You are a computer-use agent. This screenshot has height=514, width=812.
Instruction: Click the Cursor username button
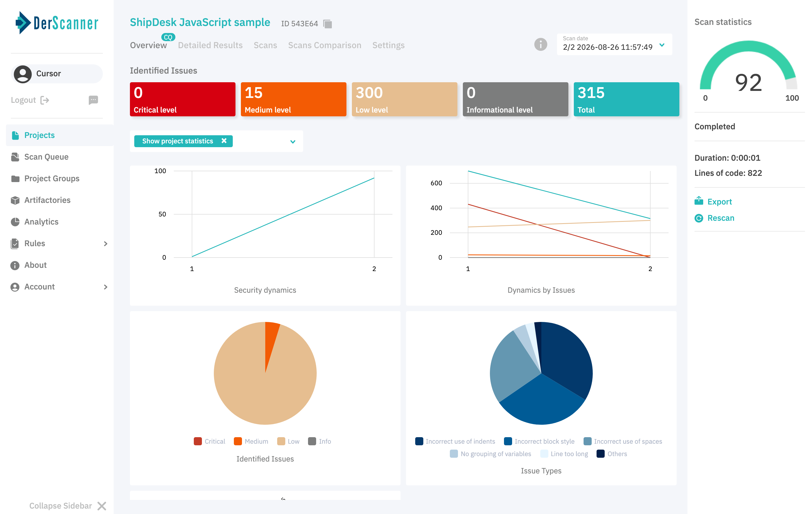57,74
